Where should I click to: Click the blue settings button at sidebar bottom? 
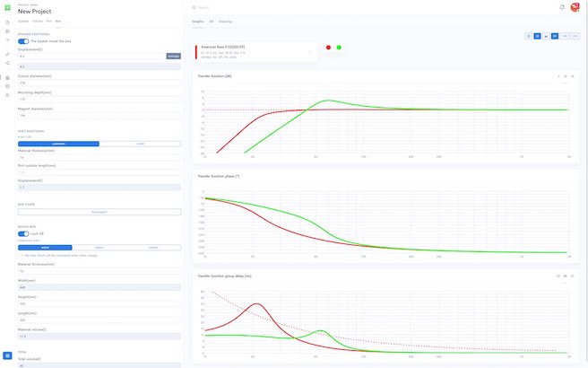(7, 355)
